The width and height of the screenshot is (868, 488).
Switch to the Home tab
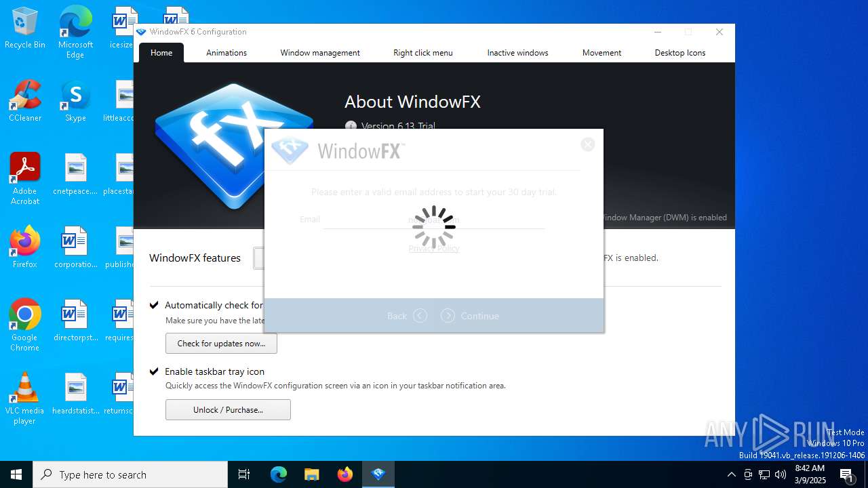tap(161, 53)
